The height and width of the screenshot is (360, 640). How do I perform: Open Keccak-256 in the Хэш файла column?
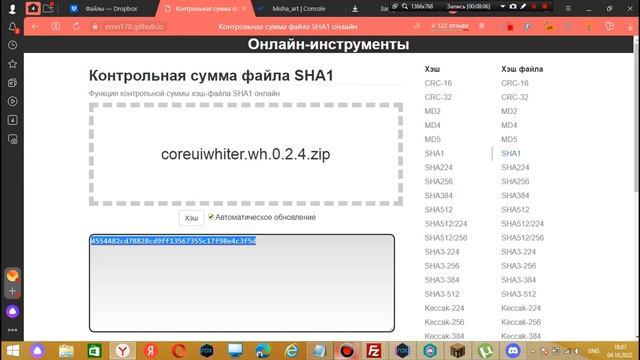tap(521, 322)
